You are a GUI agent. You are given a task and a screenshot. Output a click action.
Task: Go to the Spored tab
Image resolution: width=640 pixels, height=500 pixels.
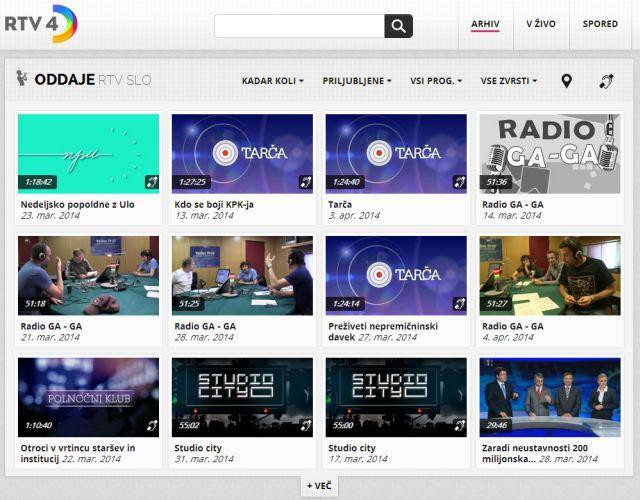pos(600,24)
